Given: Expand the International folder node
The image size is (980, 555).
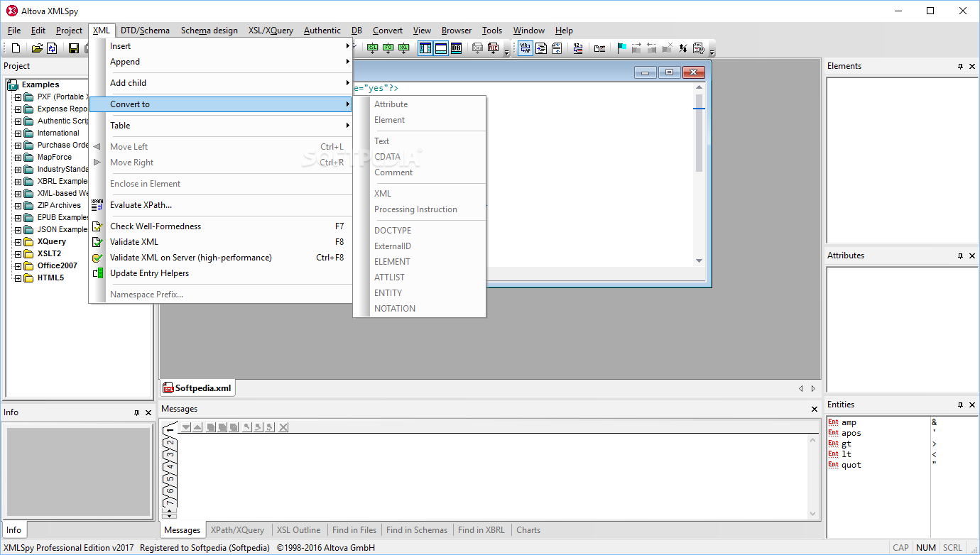Looking at the screenshot, I should click(18, 133).
